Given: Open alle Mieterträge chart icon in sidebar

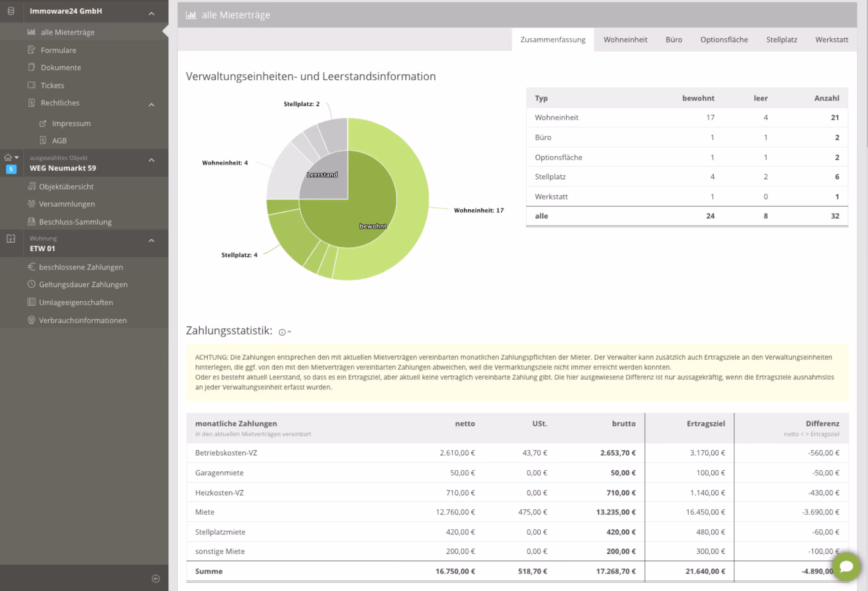Looking at the screenshot, I should click(x=31, y=32).
